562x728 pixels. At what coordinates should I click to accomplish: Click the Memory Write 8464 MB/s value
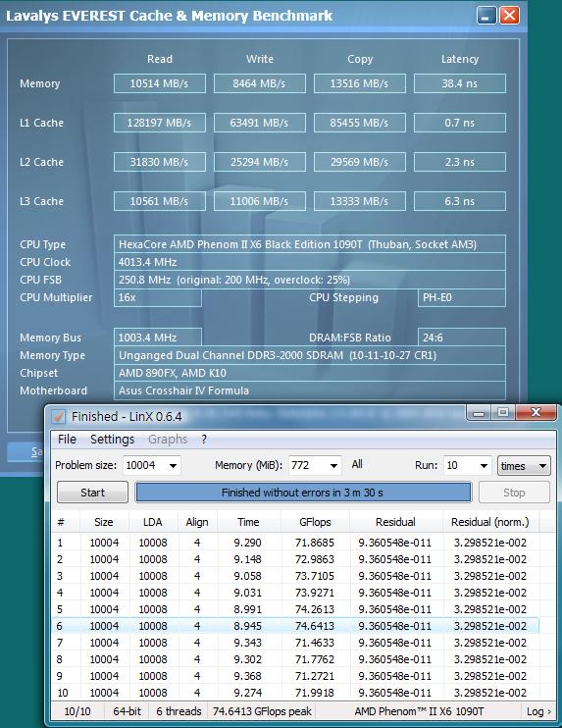pos(259,83)
